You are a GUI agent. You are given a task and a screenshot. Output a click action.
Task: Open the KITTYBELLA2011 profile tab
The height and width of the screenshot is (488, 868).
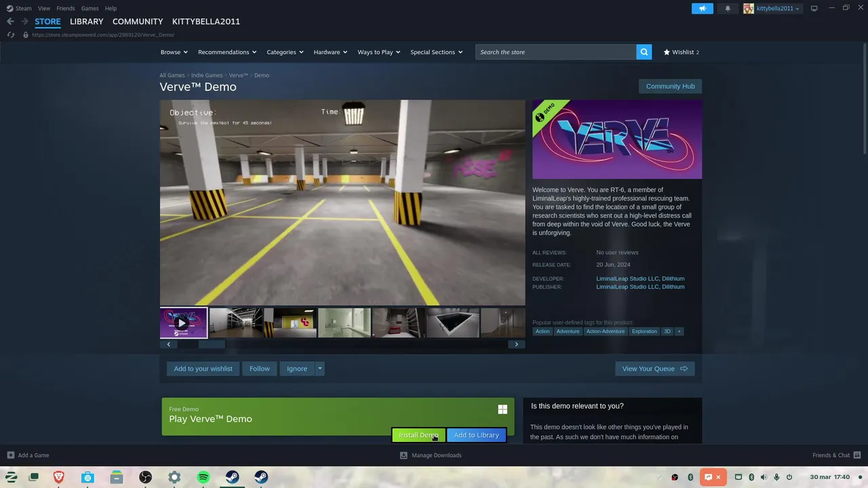pos(206,22)
